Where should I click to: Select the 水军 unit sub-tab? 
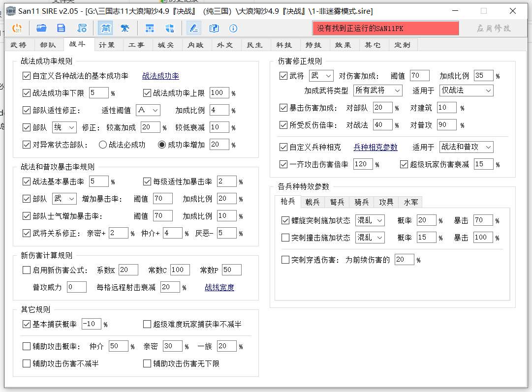411,202
